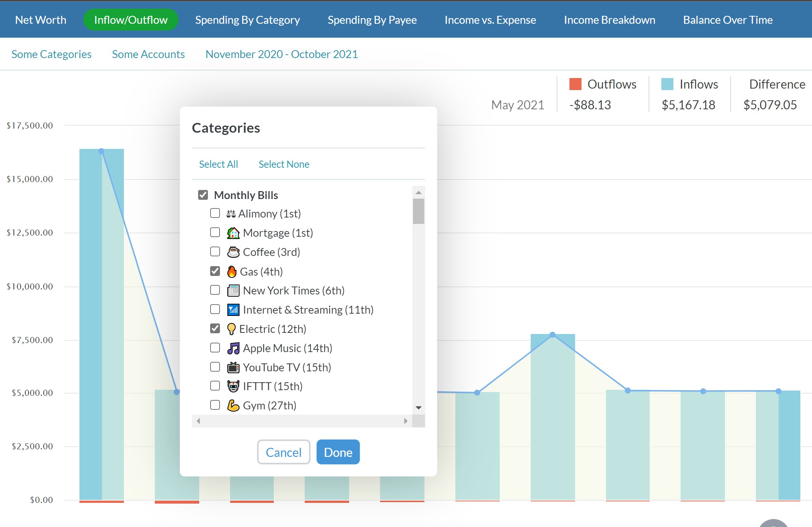
Task: Click the Mortgage house icon
Action: (233, 233)
